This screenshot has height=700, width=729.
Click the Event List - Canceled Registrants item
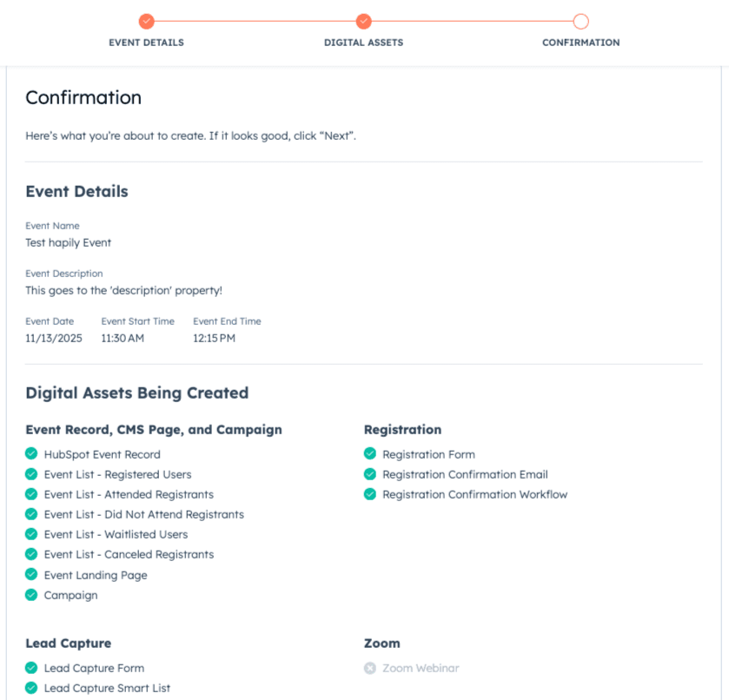129,554
